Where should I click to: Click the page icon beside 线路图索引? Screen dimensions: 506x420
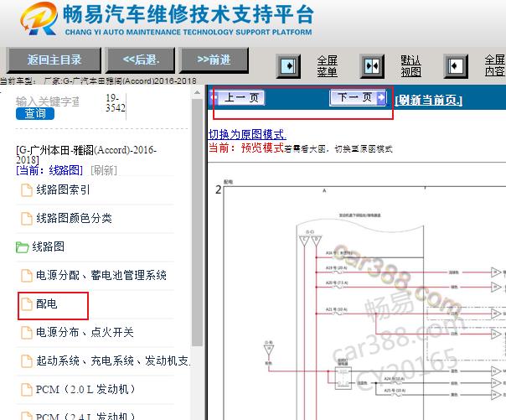pyautogui.click(x=27, y=190)
